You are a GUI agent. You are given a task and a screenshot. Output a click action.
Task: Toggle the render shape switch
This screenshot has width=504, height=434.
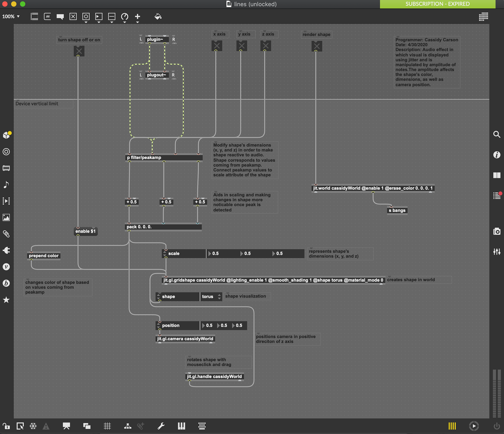click(x=317, y=46)
